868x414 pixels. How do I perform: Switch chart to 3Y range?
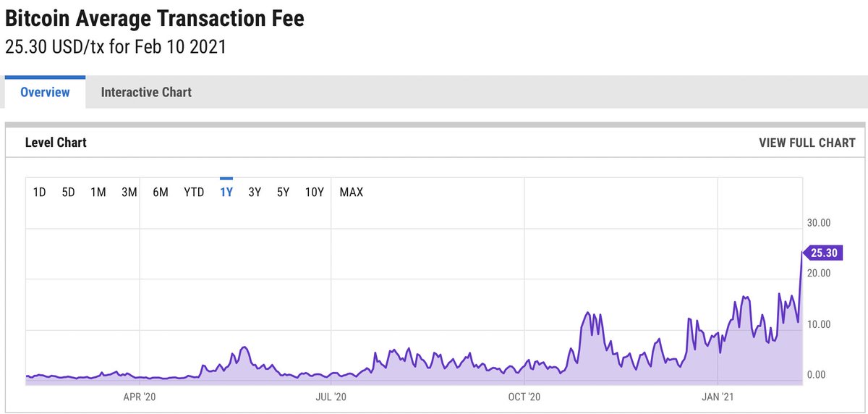coord(255,192)
